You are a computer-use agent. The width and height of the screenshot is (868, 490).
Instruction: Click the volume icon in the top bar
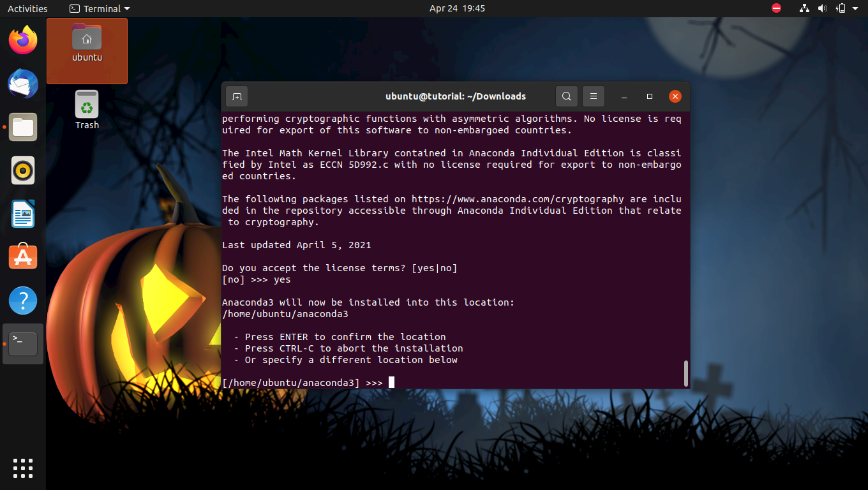pos(823,8)
